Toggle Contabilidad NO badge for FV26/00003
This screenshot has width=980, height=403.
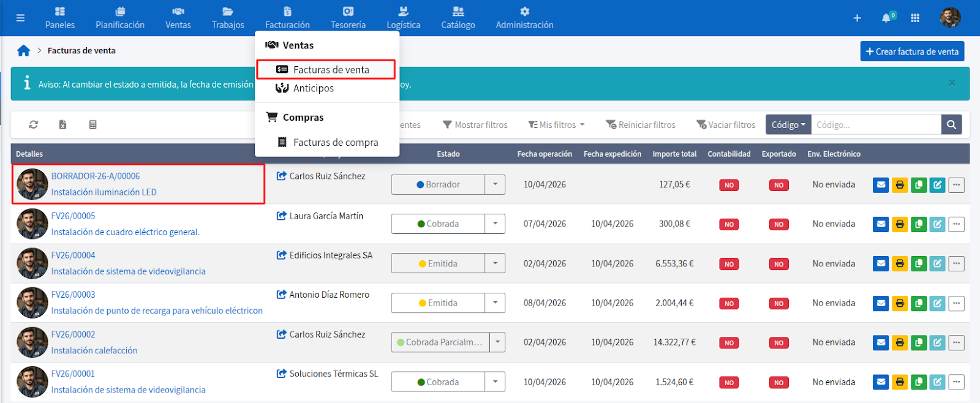click(728, 304)
